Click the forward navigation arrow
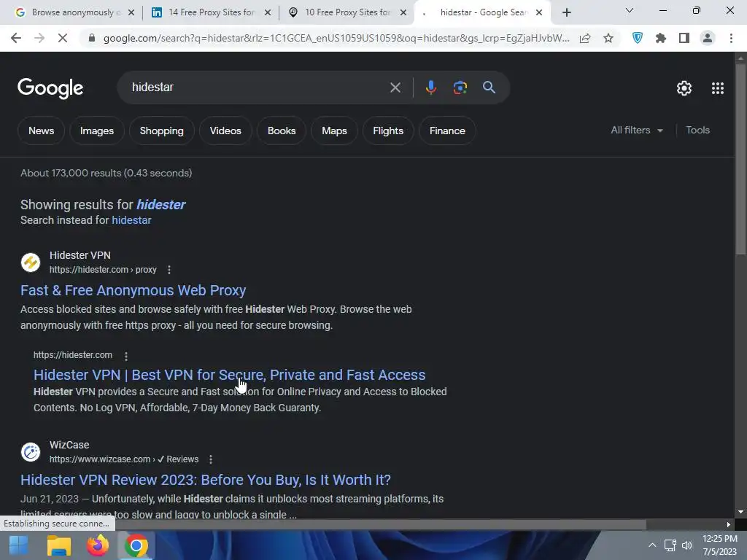Image resolution: width=747 pixels, height=560 pixels. (x=39, y=38)
